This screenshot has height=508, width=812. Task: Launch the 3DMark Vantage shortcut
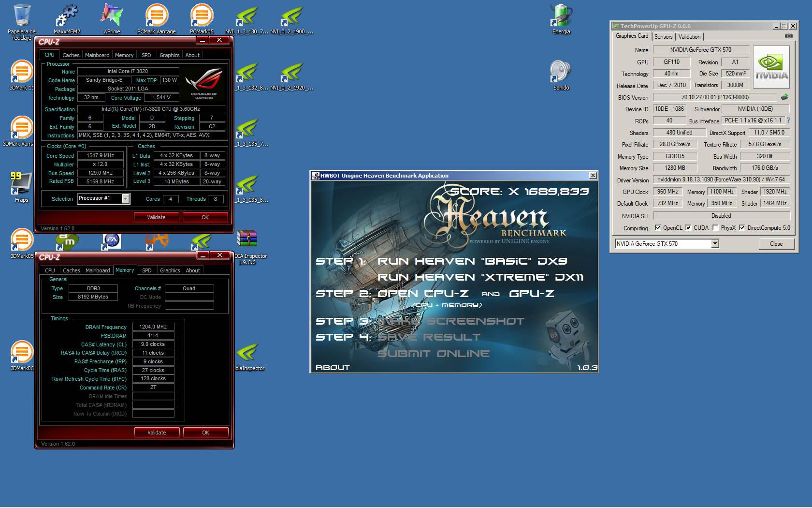point(19,132)
